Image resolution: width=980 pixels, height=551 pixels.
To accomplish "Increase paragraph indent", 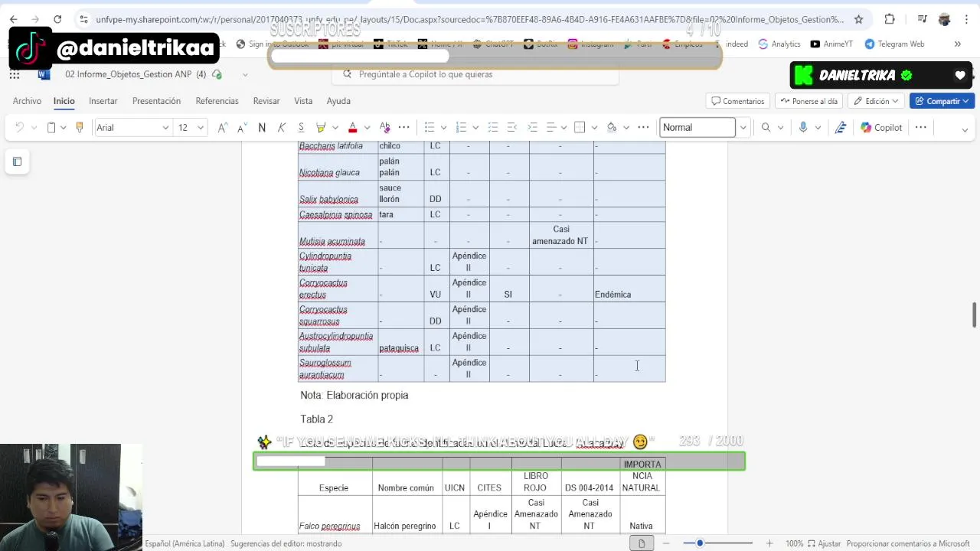I will click(x=532, y=128).
